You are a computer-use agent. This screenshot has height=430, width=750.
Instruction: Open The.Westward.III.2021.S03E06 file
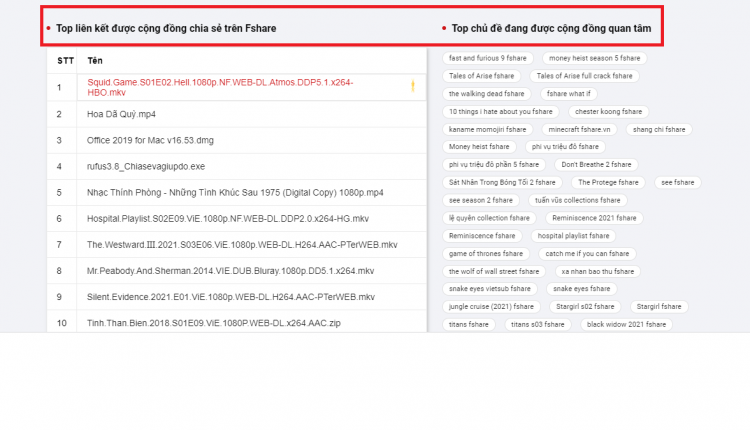coord(242,245)
